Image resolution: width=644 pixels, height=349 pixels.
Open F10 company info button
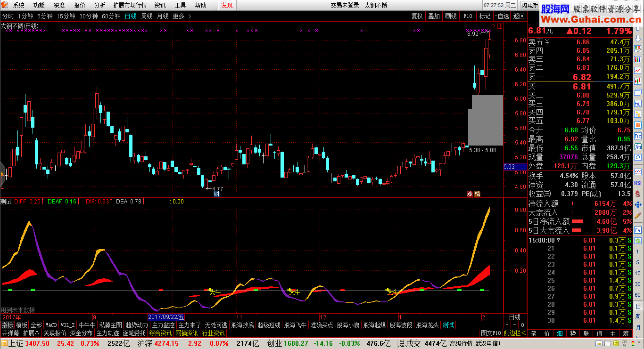click(468, 16)
